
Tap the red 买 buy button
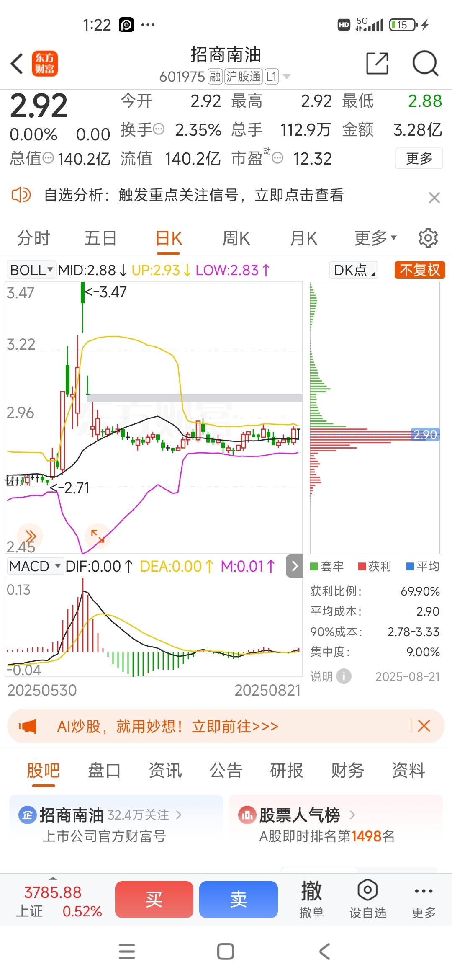(x=154, y=900)
